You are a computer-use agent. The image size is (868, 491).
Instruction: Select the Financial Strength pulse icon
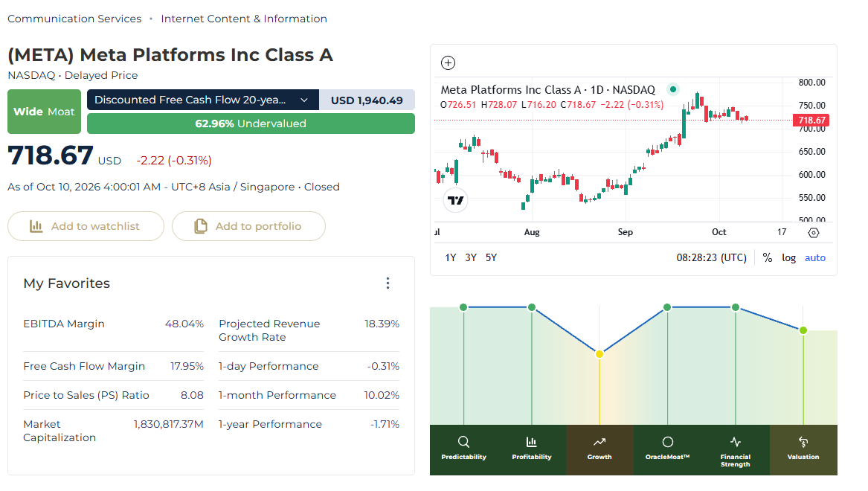(735, 442)
